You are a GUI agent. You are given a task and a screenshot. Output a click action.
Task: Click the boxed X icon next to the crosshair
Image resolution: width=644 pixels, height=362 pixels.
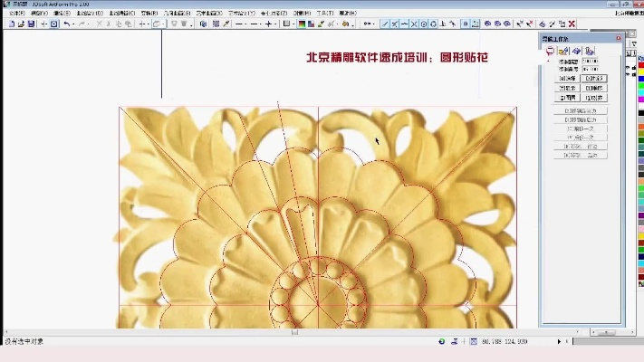(x=53, y=24)
